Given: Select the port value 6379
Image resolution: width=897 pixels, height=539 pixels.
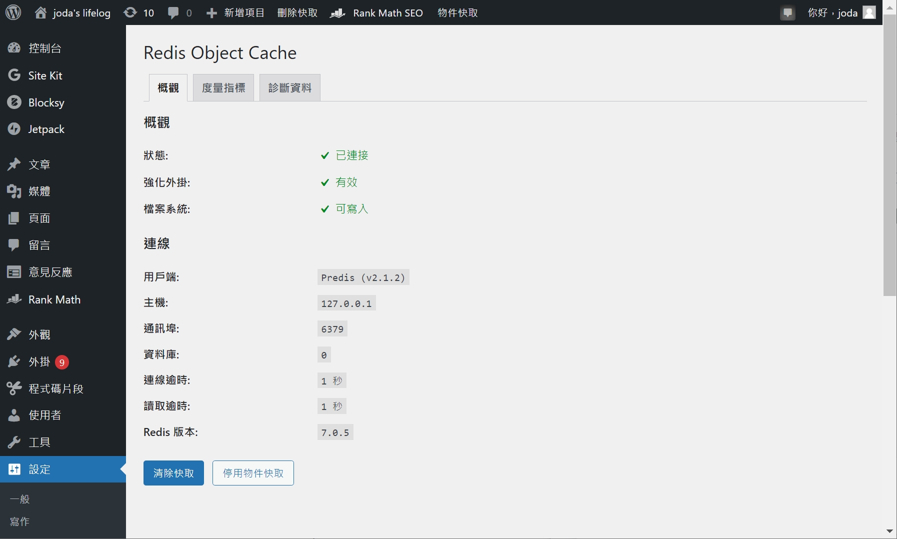Looking at the screenshot, I should tap(332, 329).
